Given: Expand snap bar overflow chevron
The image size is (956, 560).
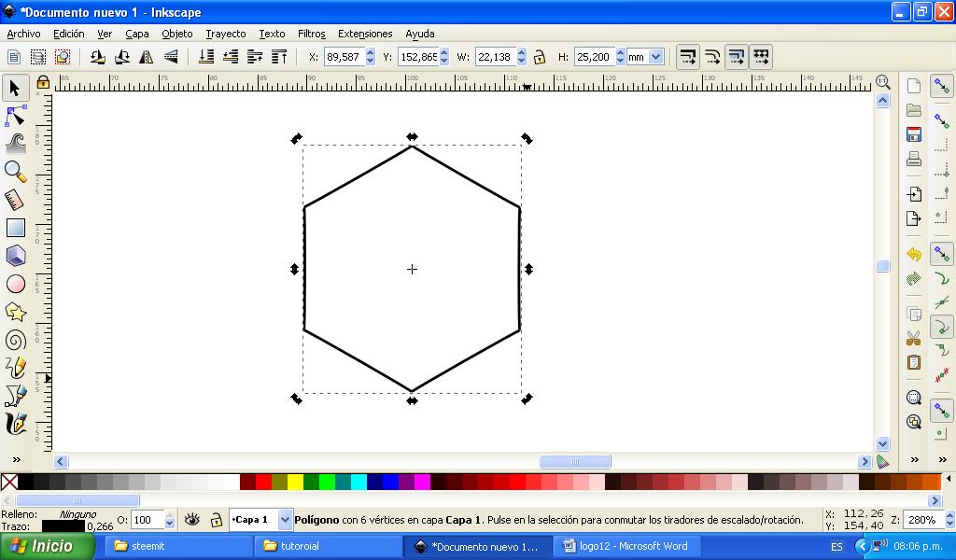Looking at the screenshot, I should [x=942, y=459].
